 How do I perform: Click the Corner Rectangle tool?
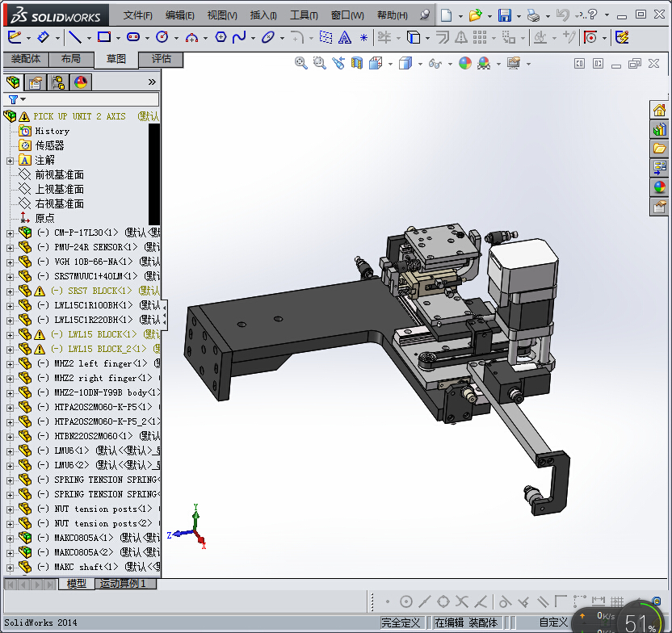click(x=103, y=37)
